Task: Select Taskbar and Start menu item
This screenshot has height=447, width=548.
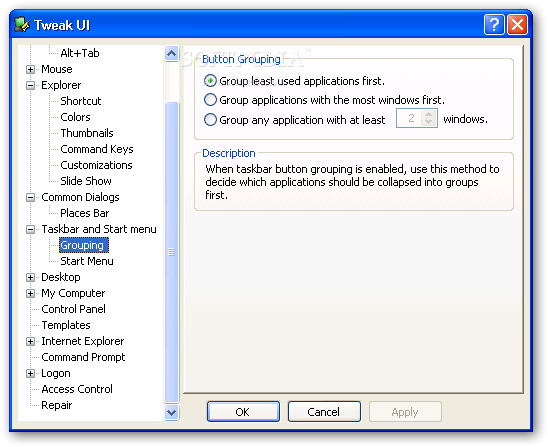Action: pyautogui.click(x=99, y=229)
